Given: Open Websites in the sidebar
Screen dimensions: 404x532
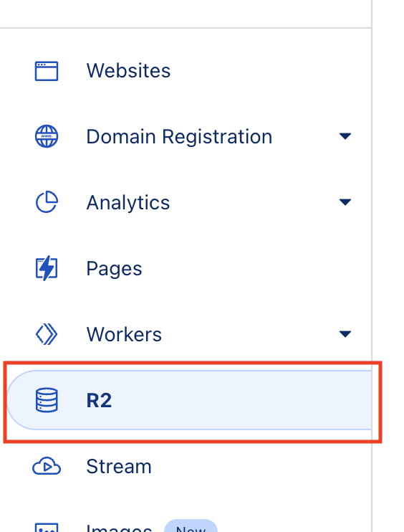Looking at the screenshot, I should (128, 70).
